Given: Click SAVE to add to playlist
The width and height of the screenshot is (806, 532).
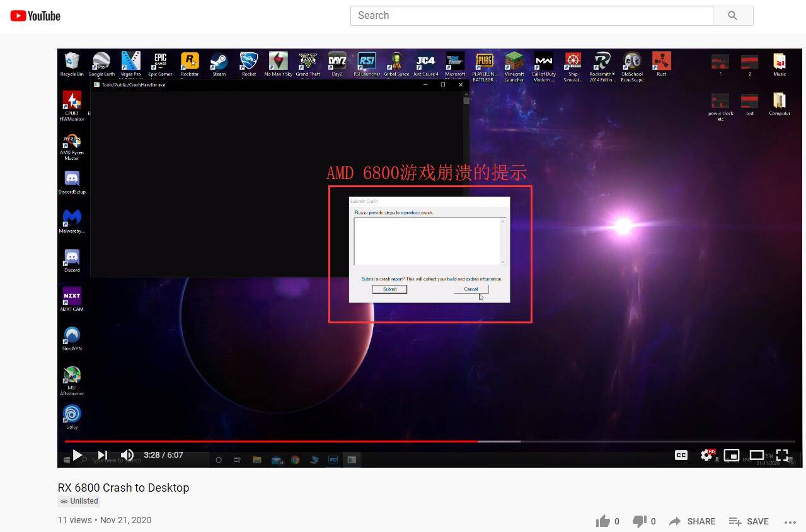Looking at the screenshot, I should pyautogui.click(x=749, y=521).
